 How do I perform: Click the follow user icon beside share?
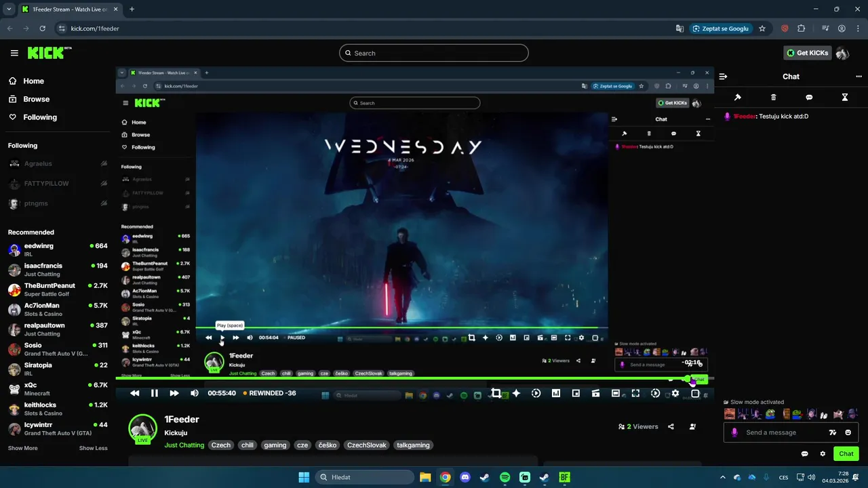[692, 426]
